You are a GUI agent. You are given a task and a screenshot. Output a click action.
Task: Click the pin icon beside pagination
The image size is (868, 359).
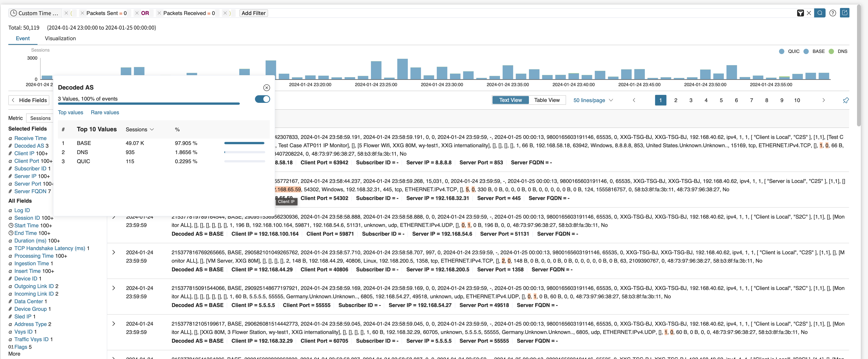tap(845, 100)
